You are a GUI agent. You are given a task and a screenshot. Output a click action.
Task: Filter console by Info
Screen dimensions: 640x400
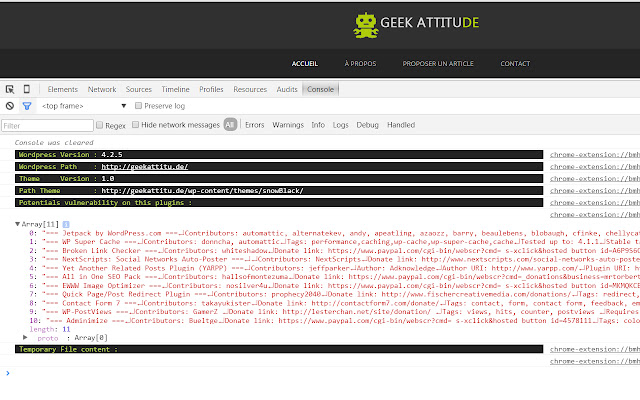click(318, 125)
